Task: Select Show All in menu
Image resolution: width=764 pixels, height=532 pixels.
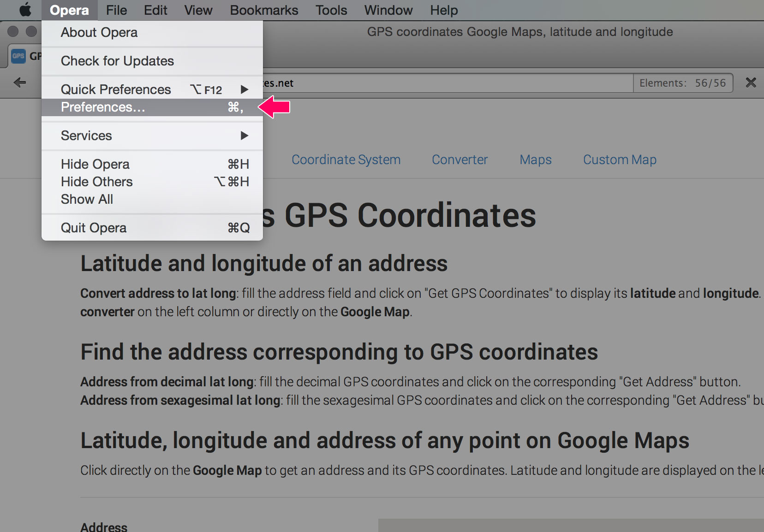Action: [152, 199]
